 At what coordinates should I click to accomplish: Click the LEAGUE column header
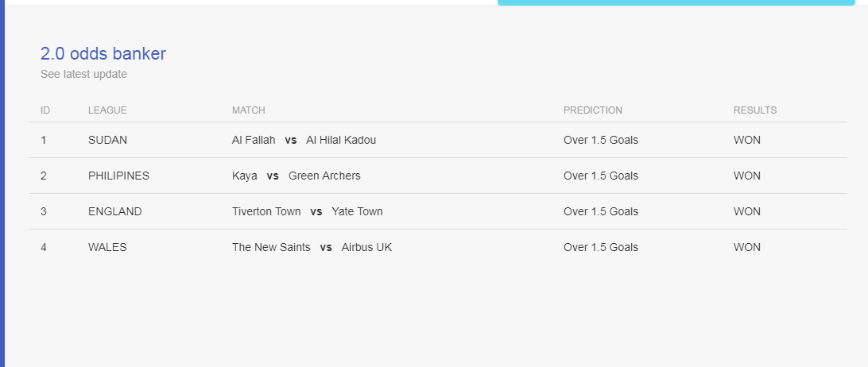tap(107, 110)
